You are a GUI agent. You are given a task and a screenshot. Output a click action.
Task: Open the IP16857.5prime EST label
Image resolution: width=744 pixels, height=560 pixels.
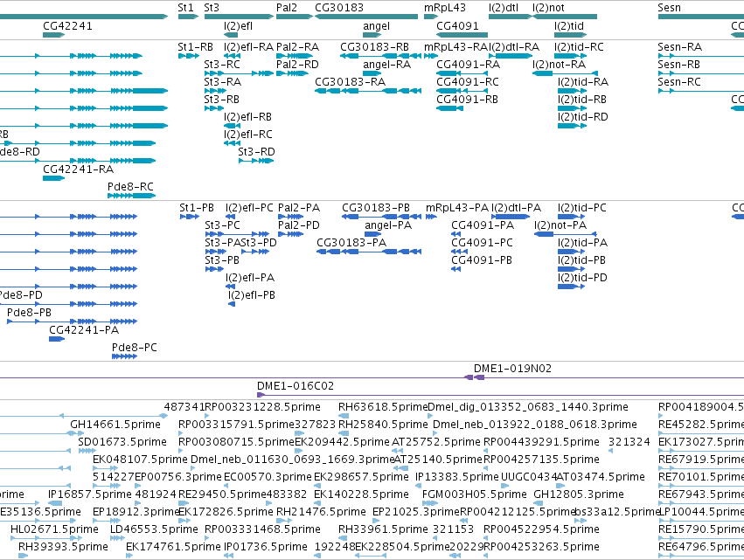[x=90, y=495]
